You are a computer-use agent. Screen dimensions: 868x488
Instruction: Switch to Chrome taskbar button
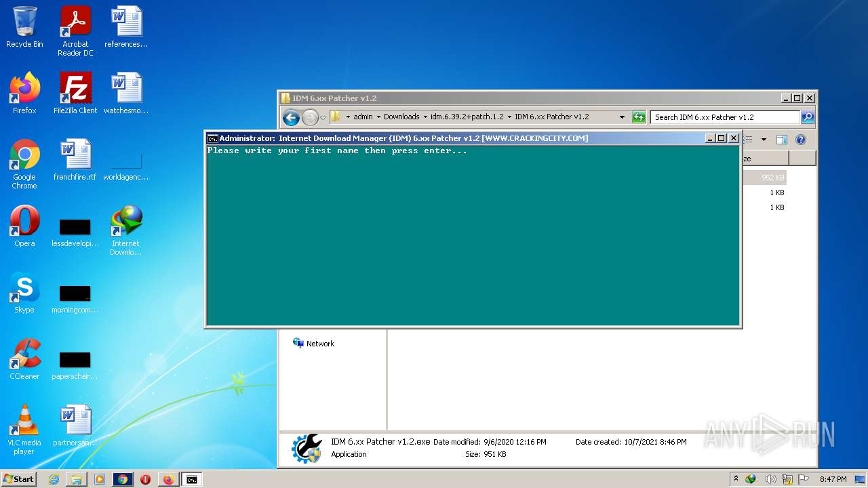123,479
